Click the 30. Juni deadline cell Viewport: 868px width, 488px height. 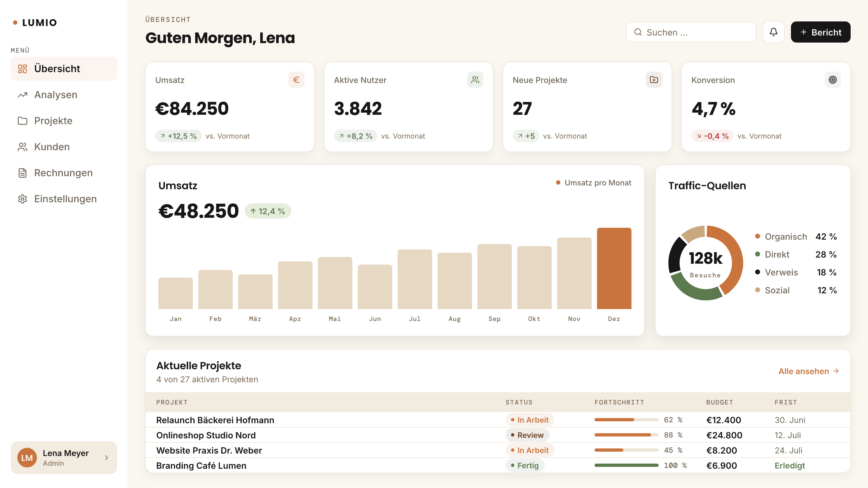(790, 420)
